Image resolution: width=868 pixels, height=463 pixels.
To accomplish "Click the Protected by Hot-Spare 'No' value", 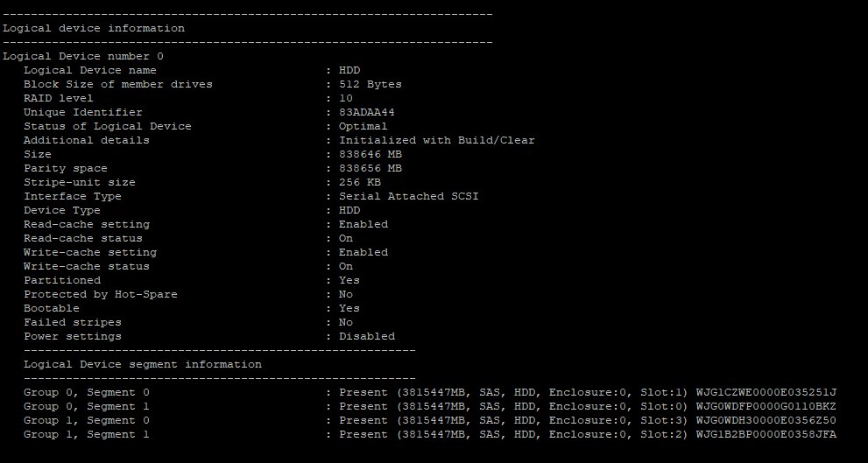I will 346,294.
